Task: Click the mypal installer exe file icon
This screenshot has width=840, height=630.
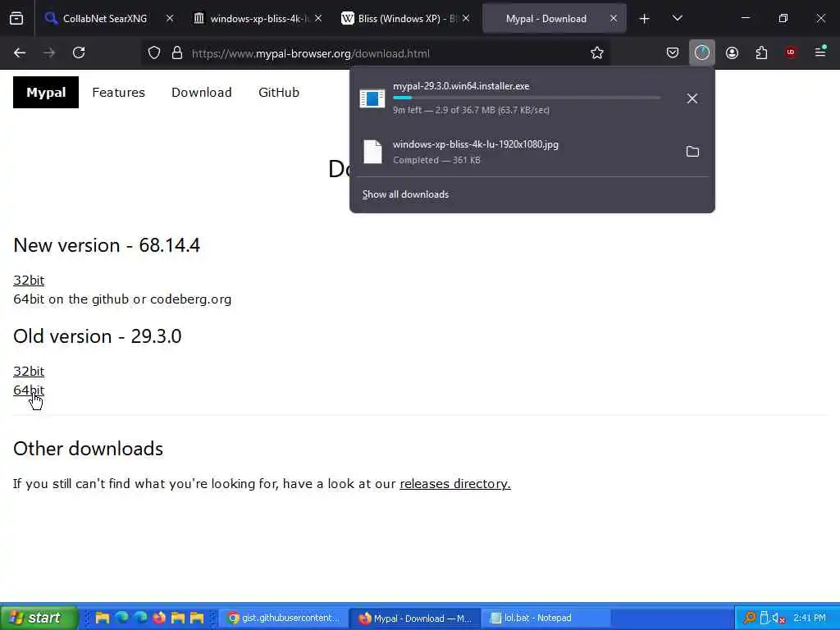Action: tap(372, 98)
